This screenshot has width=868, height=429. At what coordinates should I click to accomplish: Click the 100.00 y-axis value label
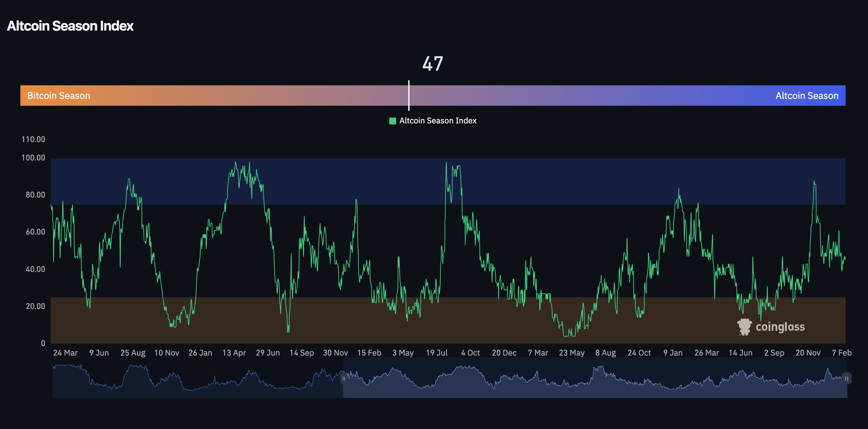(x=34, y=157)
